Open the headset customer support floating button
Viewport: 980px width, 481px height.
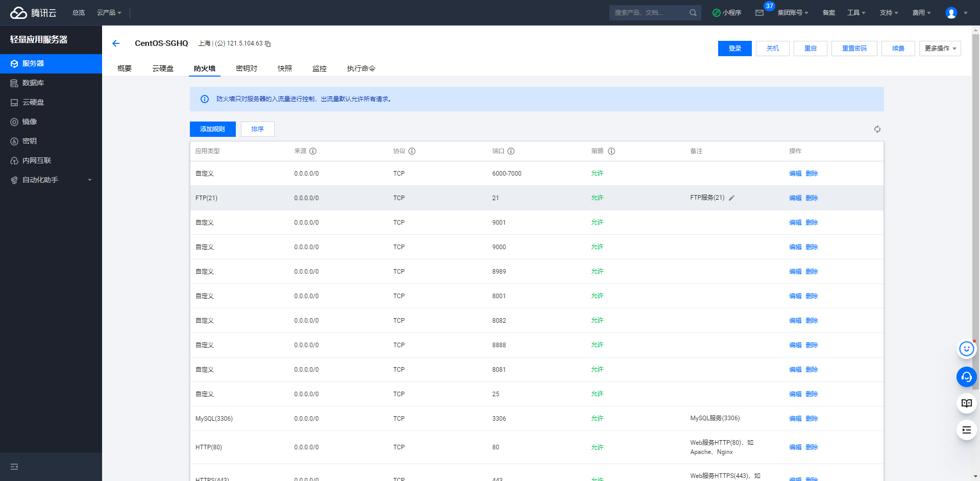[967, 377]
